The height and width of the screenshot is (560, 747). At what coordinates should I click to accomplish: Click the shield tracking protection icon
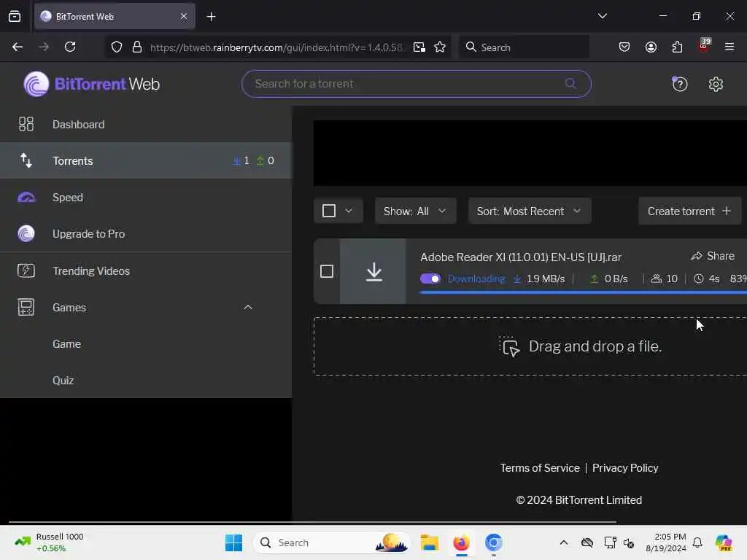click(117, 47)
